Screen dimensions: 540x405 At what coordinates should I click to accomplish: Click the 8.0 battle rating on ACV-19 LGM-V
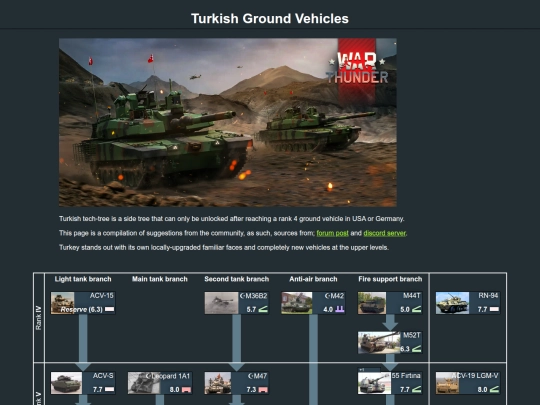(482, 390)
